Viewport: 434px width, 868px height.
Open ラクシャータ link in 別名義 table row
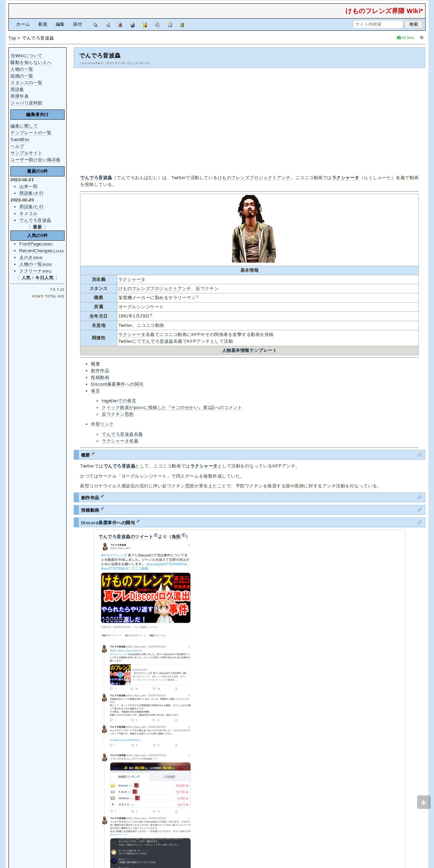click(x=132, y=280)
